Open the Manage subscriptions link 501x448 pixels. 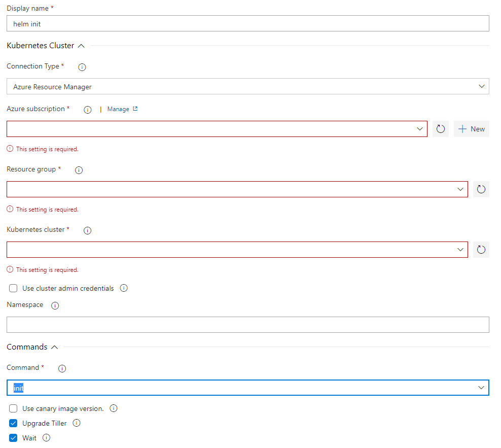click(119, 109)
